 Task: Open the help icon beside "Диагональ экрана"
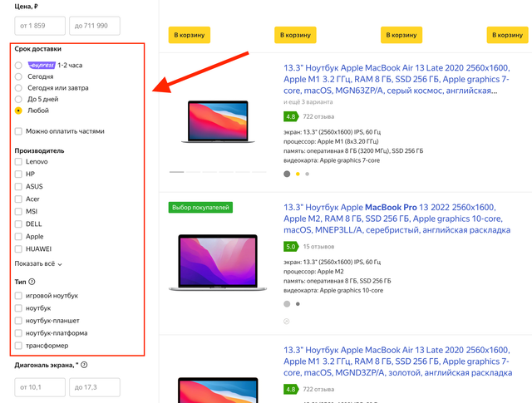[85, 365]
